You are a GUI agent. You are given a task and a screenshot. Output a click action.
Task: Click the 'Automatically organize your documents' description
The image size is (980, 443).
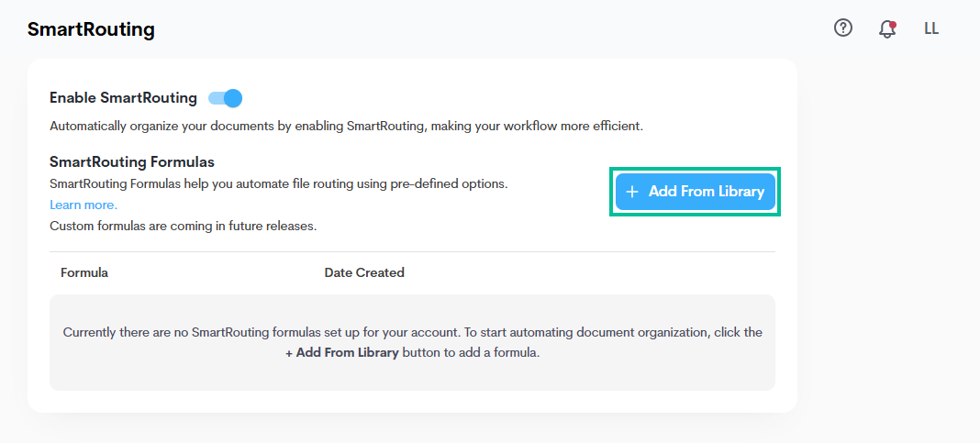point(346,127)
